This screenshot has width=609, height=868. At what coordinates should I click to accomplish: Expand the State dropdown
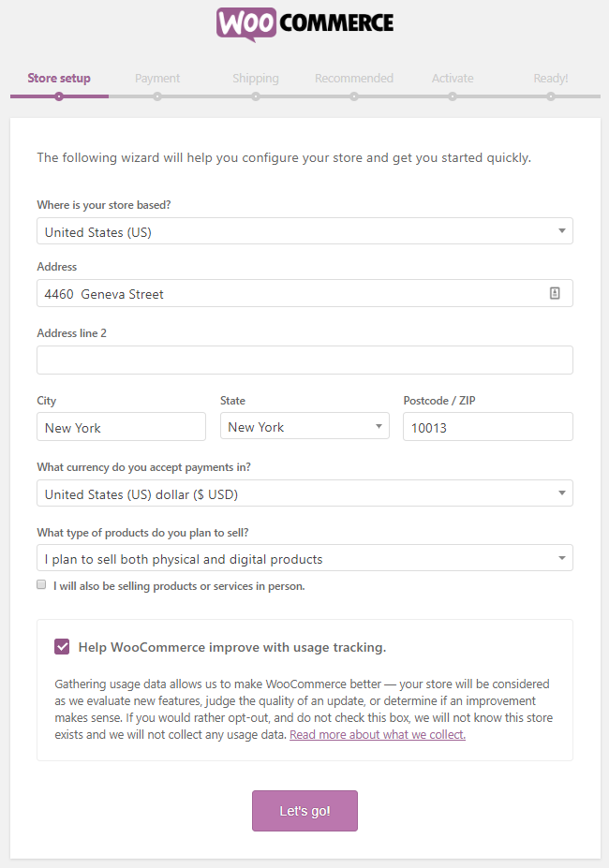(x=304, y=427)
